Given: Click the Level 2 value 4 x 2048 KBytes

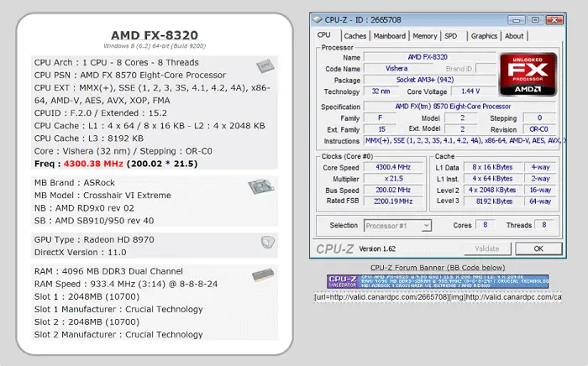Looking at the screenshot, I should (x=492, y=190).
